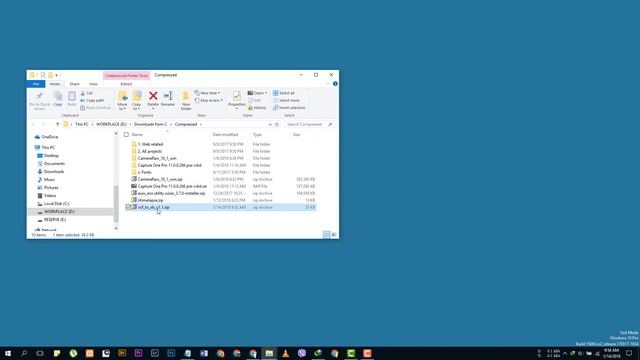Switch to the Share ribbon tab

point(74,84)
